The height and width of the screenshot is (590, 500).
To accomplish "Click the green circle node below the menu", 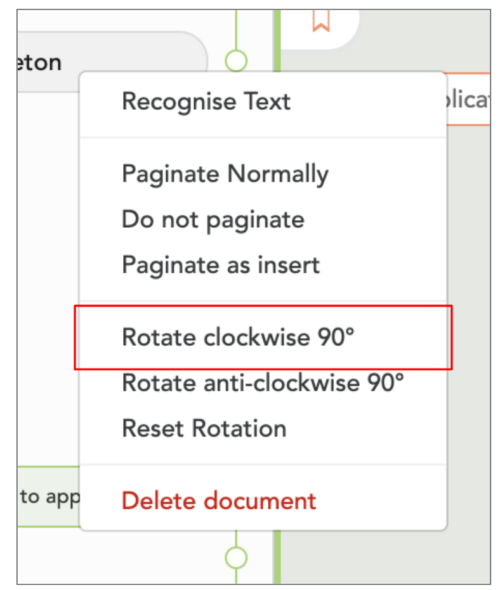I will (x=236, y=557).
